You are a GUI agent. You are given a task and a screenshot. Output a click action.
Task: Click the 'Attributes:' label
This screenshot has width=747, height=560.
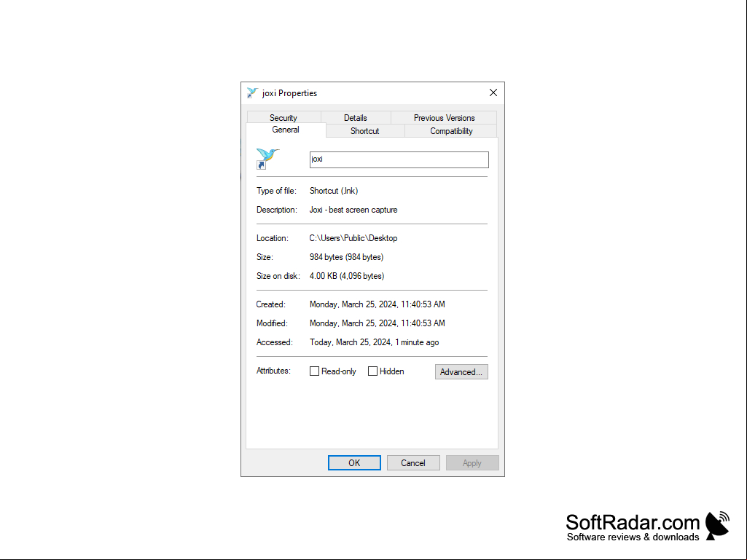[x=273, y=371]
